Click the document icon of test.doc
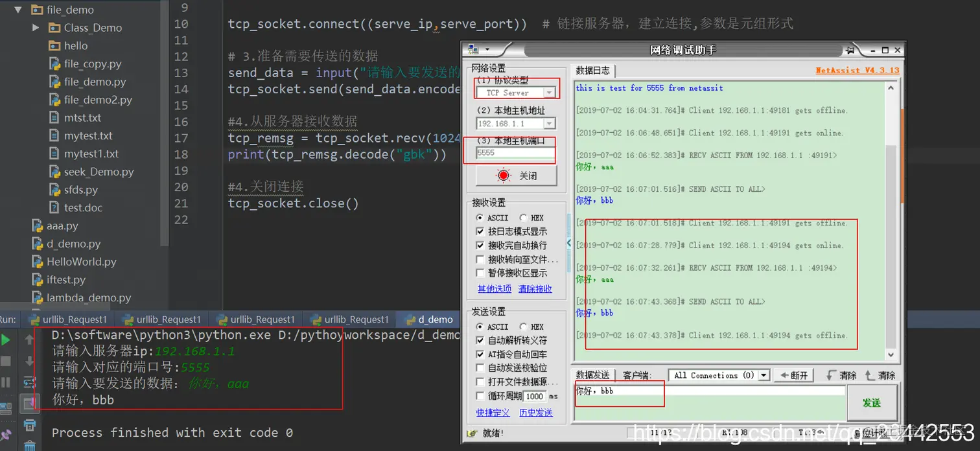This screenshot has width=980, height=451. [54, 207]
